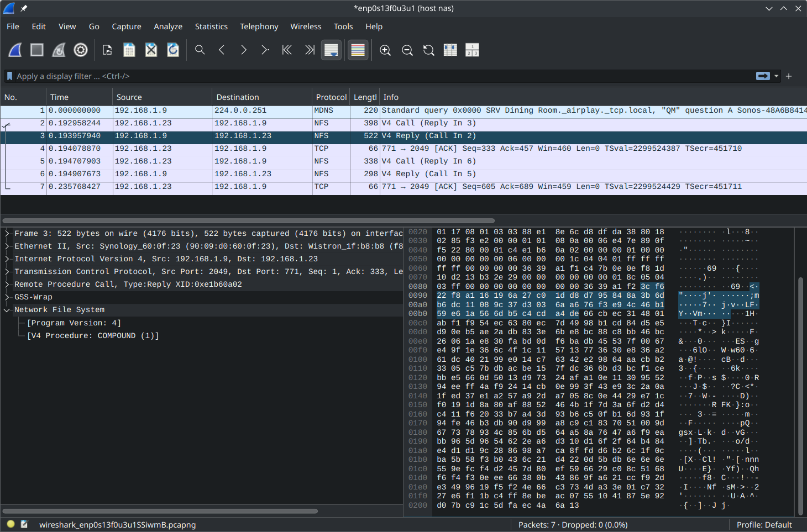Find a packet with the magnifier icon
Viewport: 807px width, 532px height.
200,50
